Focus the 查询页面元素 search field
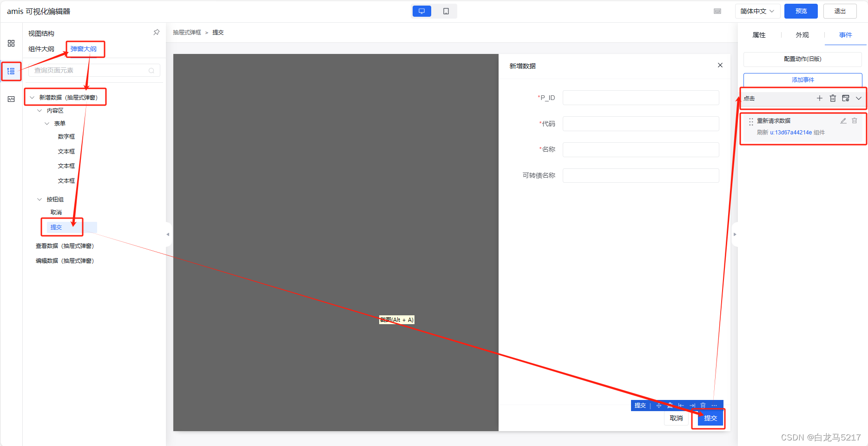This screenshot has width=868, height=446. click(x=94, y=71)
